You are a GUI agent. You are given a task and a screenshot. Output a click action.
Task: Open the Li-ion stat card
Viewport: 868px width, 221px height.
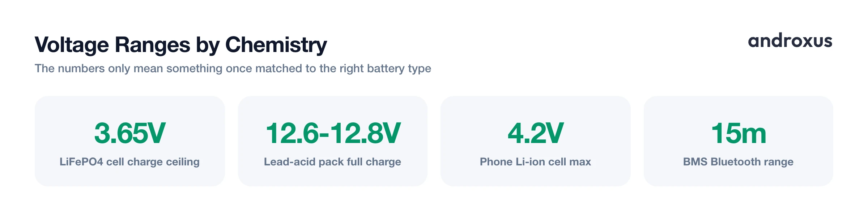click(x=536, y=141)
